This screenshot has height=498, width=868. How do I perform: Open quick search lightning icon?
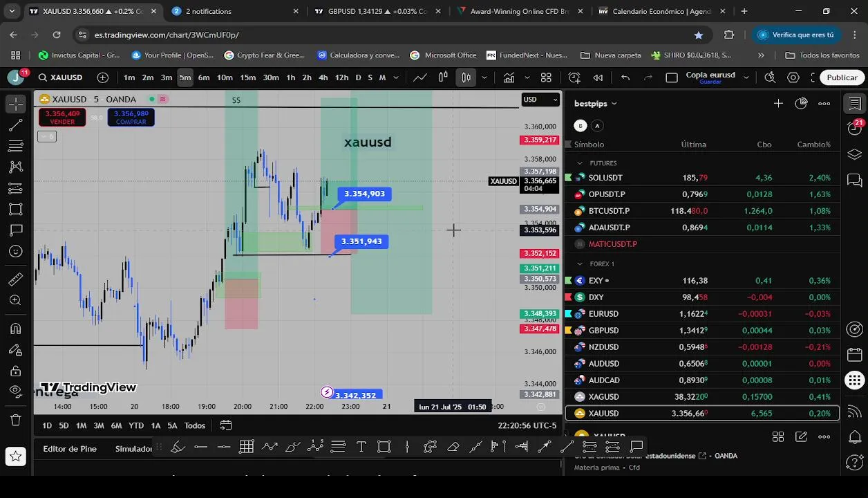point(770,77)
